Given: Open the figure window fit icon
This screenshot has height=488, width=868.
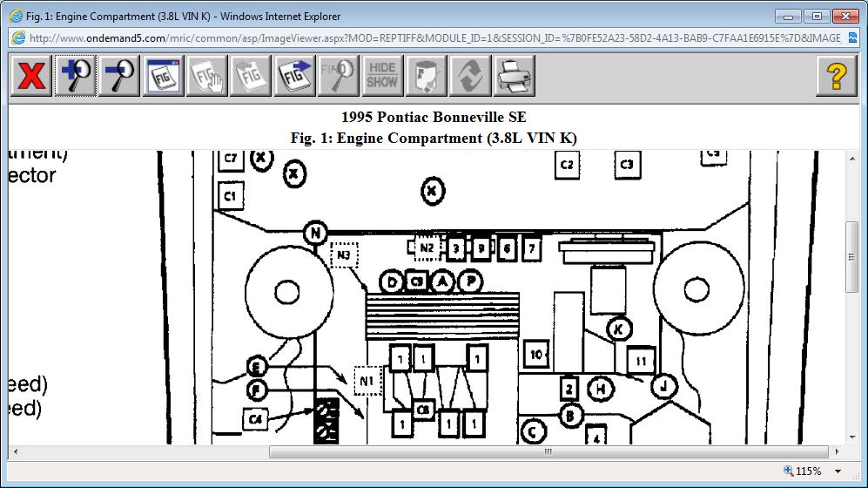Looking at the screenshot, I should (x=163, y=75).
